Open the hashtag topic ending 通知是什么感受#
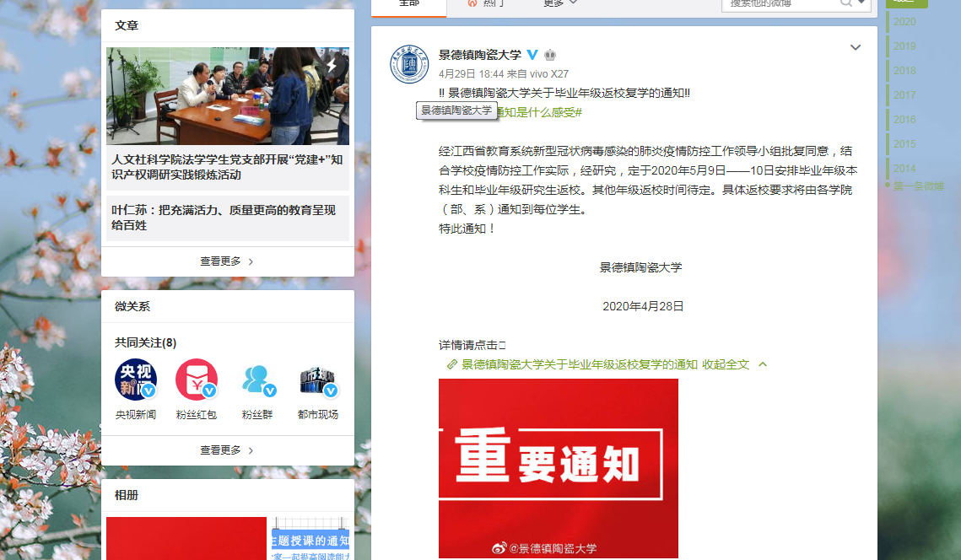The width and height of the screenshot is (961, 560). (x=539, y=112)
